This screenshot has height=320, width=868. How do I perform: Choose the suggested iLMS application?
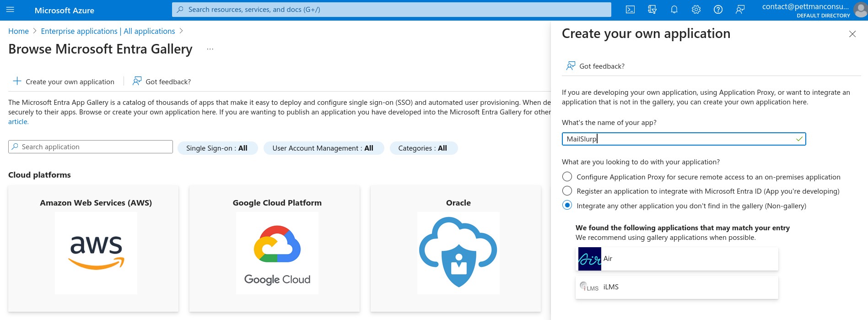pyautogui.click(x=677, y=287)
